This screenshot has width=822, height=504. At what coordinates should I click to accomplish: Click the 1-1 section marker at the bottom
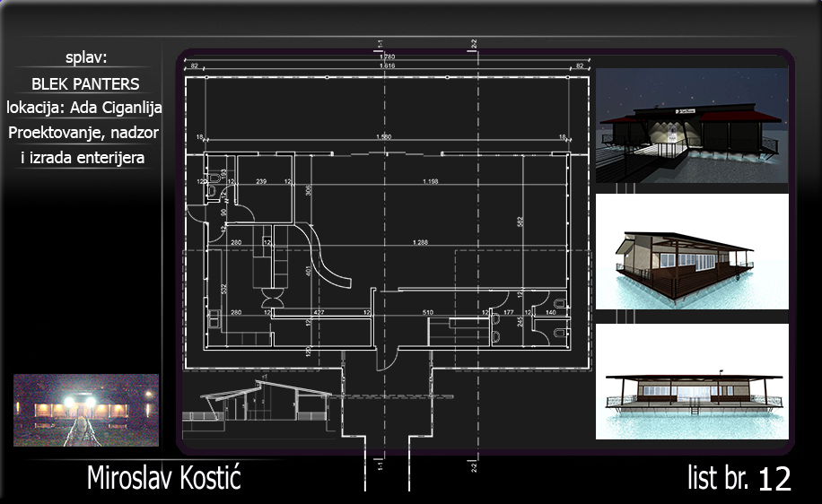[x=380, y=466]
